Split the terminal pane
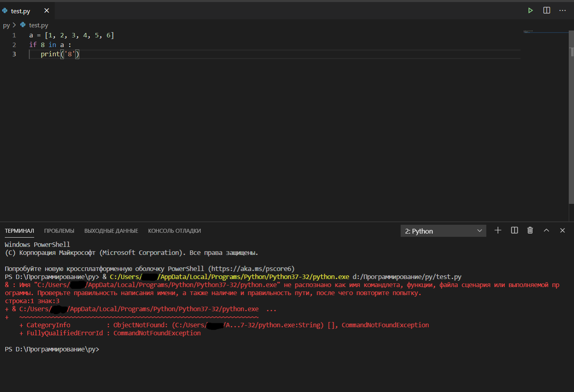574x392 pixels. (514, 230)
